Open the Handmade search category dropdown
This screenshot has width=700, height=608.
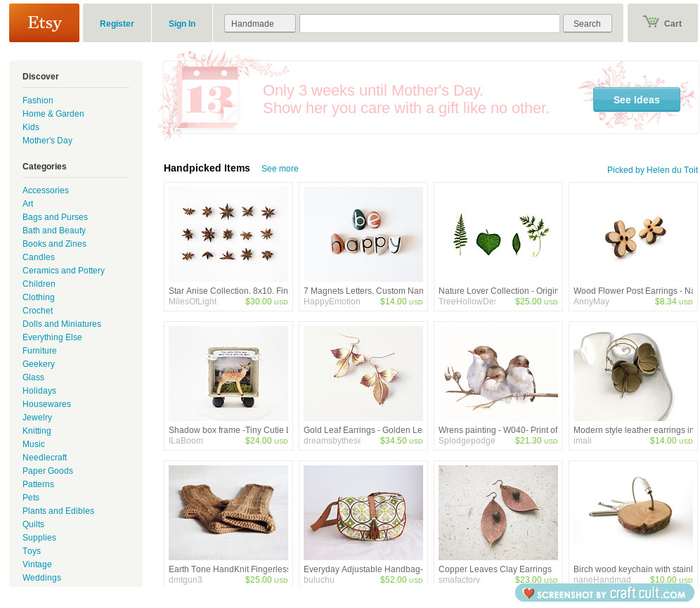click(260, 23)
